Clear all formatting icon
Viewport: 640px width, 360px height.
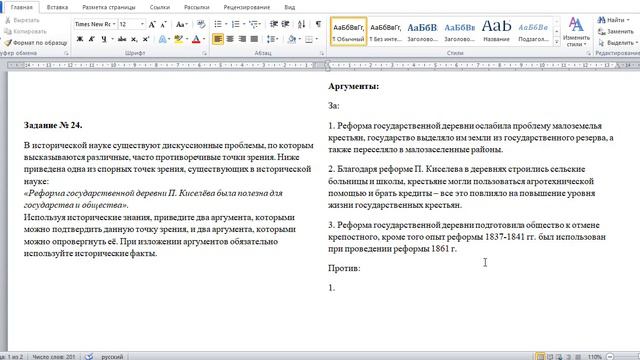point(201,24)
